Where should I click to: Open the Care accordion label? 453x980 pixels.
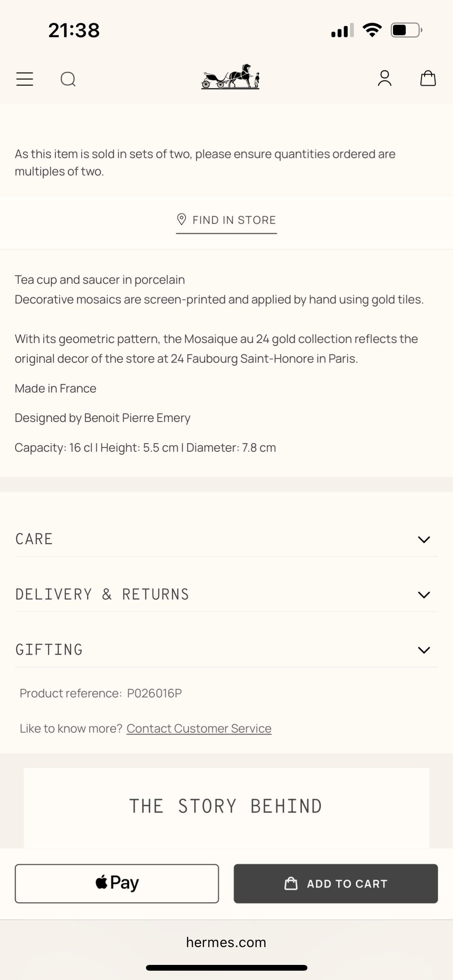click(34, 539)
